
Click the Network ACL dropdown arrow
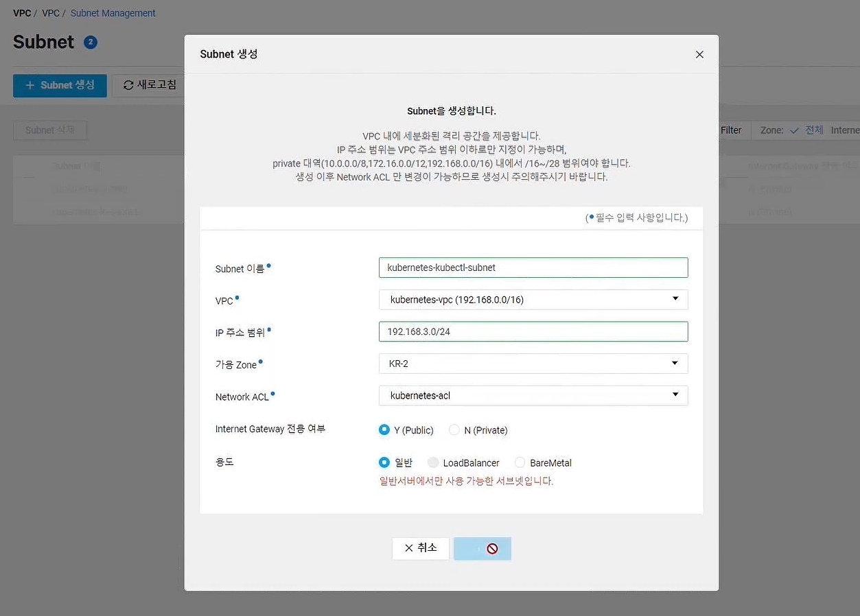coord(675,394)
